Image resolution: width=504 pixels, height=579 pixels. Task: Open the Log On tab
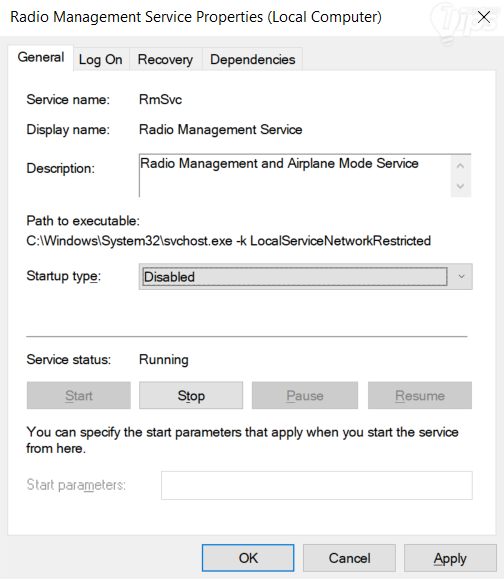click(x=101, y=59)
